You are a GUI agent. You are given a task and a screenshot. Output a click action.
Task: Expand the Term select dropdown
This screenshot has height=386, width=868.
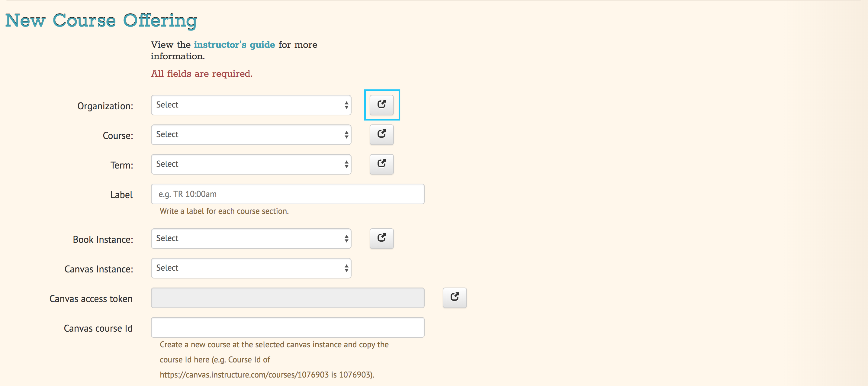click(251, 164)
